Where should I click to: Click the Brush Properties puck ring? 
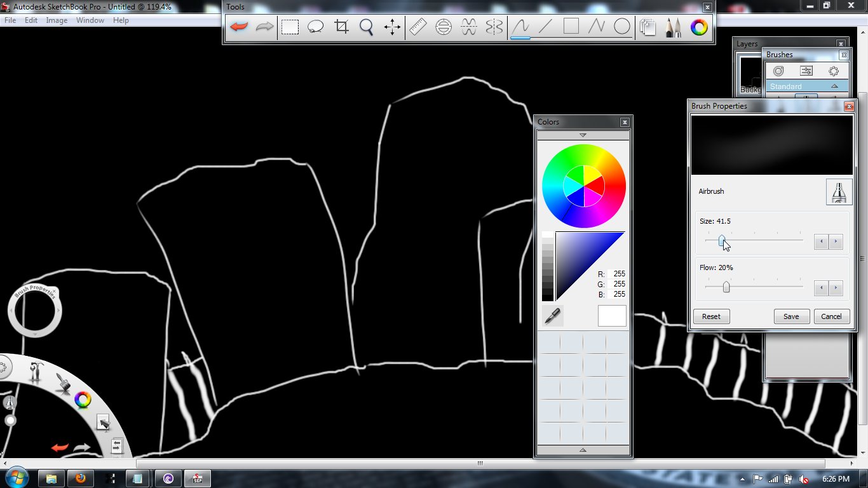point(35,311)
